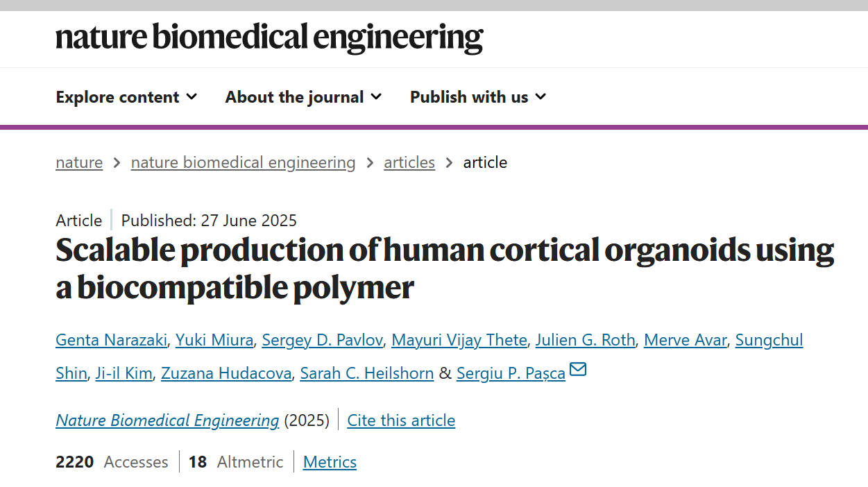This screenshot has width=868, height=487.
Task: Open Sarah C. Heilshorn author info
Action: (366, 373)
